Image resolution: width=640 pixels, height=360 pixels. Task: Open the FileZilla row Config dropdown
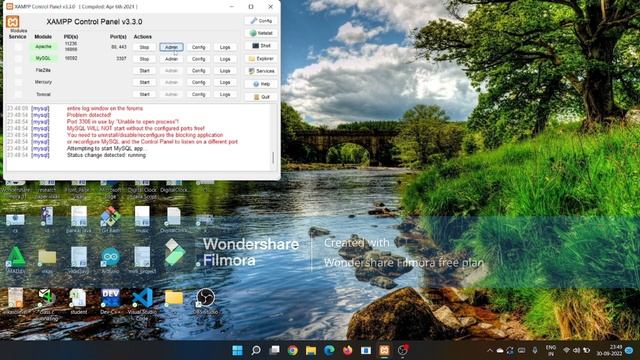198,71
